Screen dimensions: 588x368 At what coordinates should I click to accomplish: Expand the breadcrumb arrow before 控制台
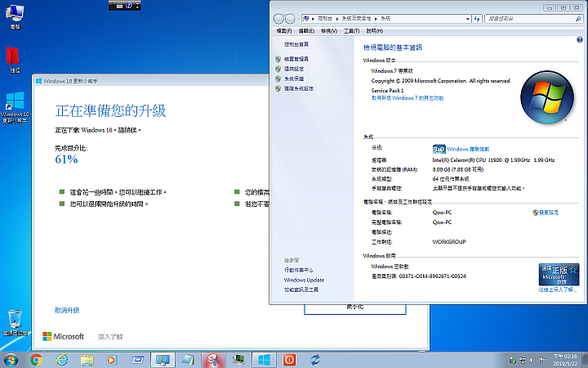pyautogui.click(x=313, y=18)
